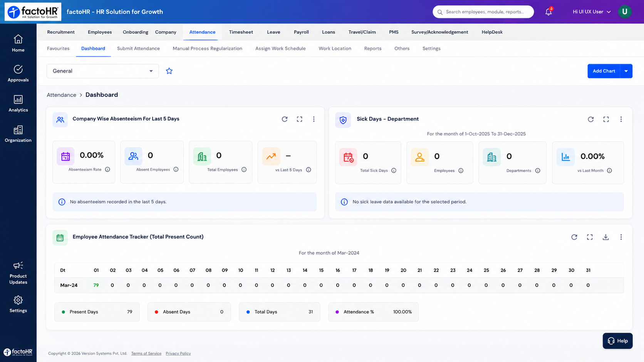Open the Privacy Policy link

pyautogui.click(x=178, y=354)
